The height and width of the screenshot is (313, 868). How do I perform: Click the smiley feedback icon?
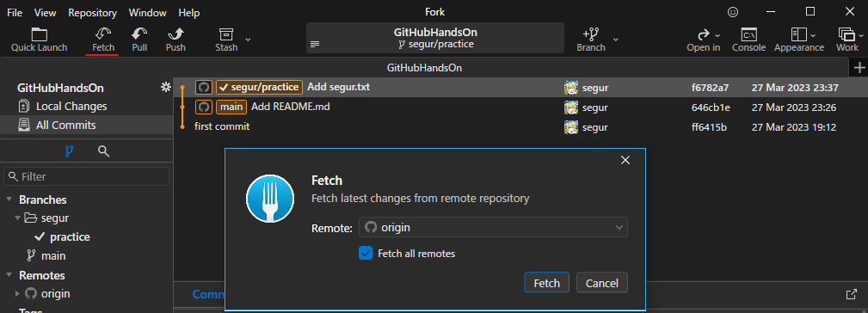[733, 12]
